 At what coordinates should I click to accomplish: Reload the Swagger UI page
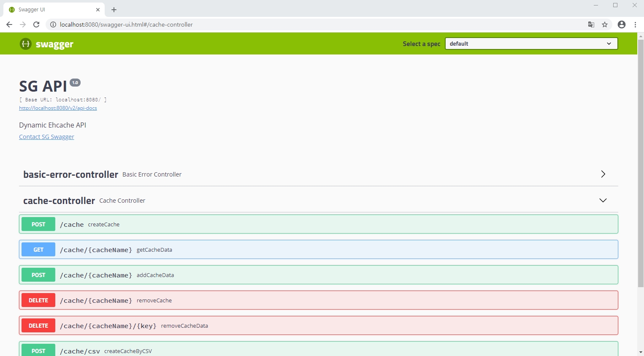[36, 24]
